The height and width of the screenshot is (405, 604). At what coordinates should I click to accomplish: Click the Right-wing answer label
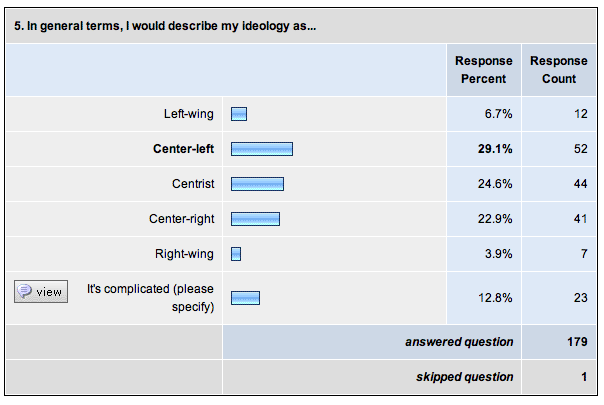pos(186,254)
